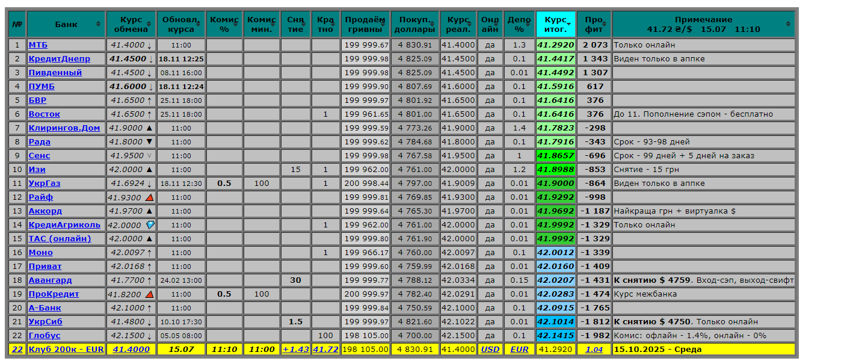Select the 200 998.44 cell in УкрГаз row
Image resolution: width=868 pixels, height=361 pixels.
tap(365, 184)
